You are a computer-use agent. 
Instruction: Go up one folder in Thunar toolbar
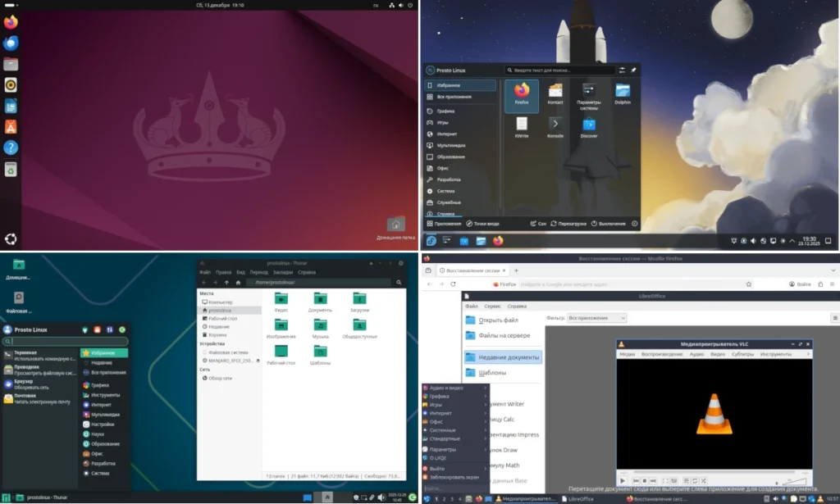(226, 283)
